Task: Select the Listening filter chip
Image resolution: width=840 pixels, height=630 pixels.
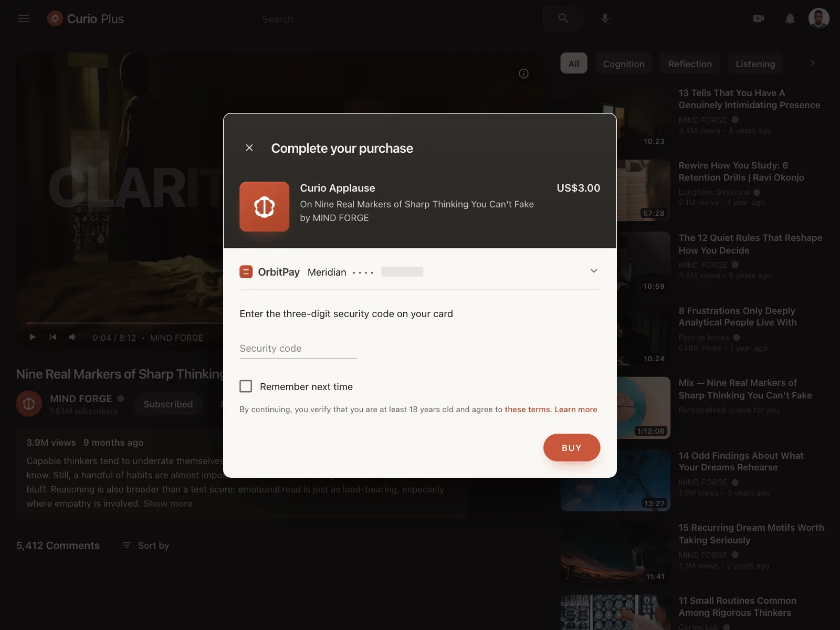Action: point(755,64)
